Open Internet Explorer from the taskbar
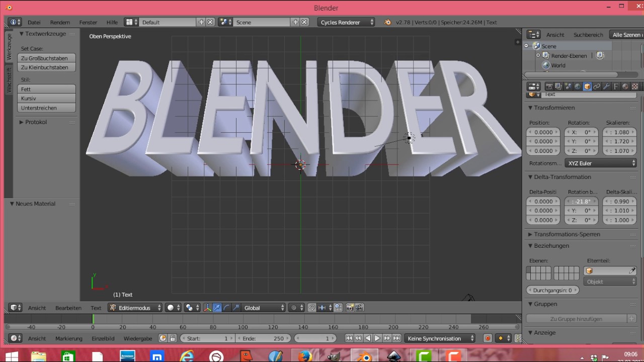 click(x=187, y=356)
